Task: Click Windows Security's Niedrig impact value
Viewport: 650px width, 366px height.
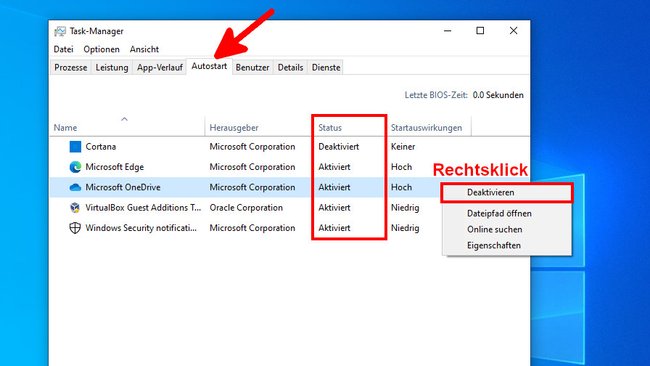Action: click(x=405, y=228)
